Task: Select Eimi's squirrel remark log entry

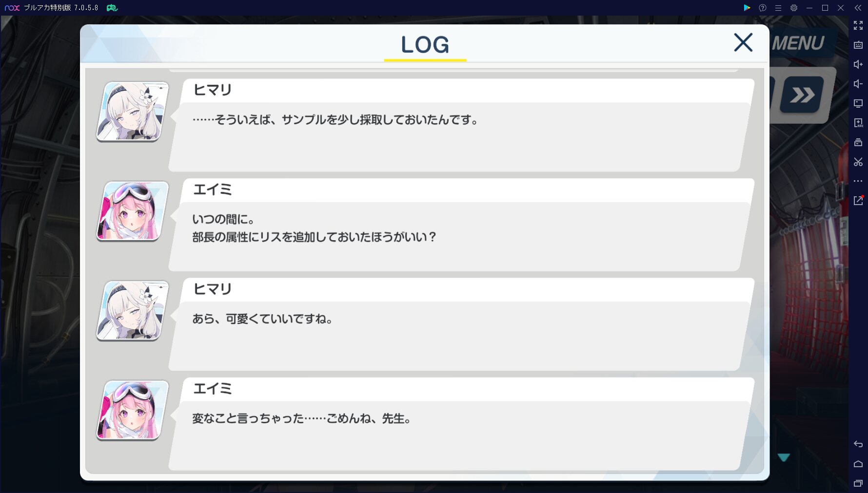Action: pos(461,225)
